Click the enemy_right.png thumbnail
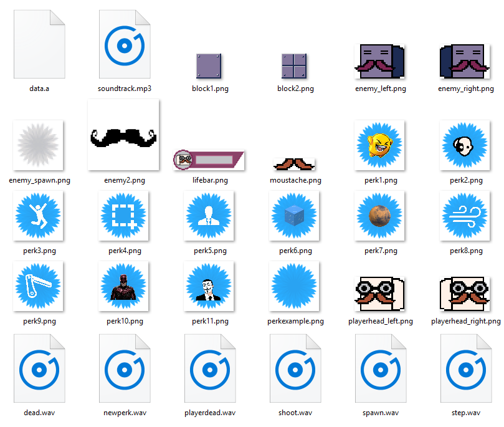Viewport: 504px width, 427px height. pyautogui.click(x=465, y=62)
